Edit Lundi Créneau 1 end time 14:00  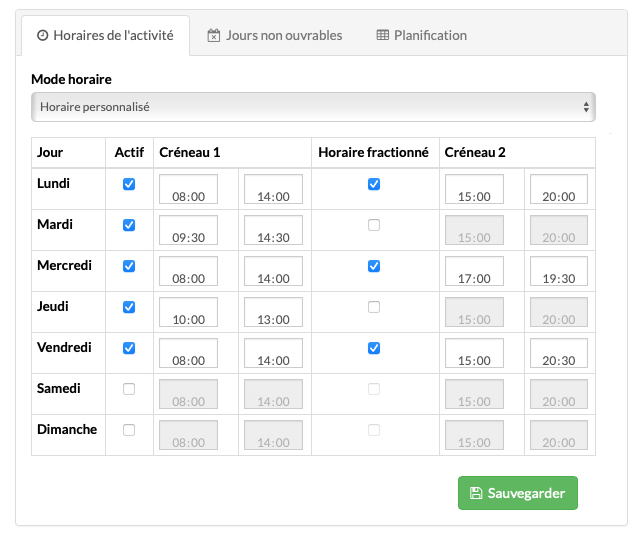coord(273,189)
